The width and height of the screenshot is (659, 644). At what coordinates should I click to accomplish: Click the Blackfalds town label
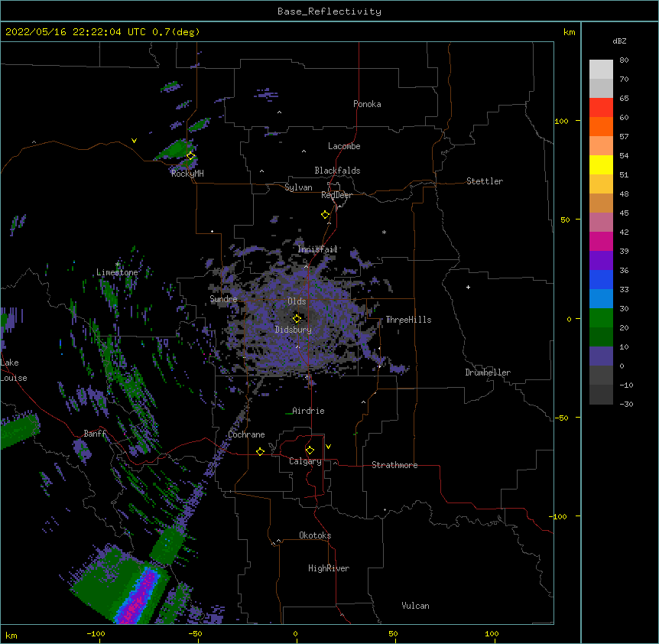pyautogui.click(x=337, y=171)
